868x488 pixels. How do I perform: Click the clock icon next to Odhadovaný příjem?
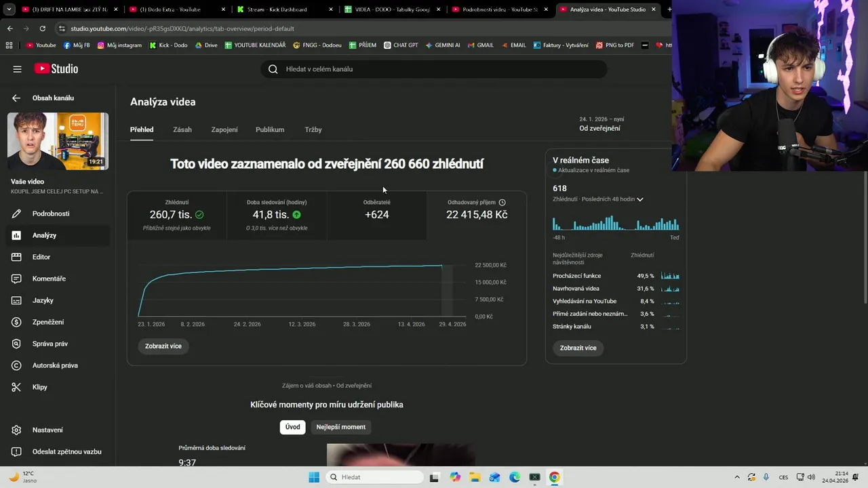502,202
